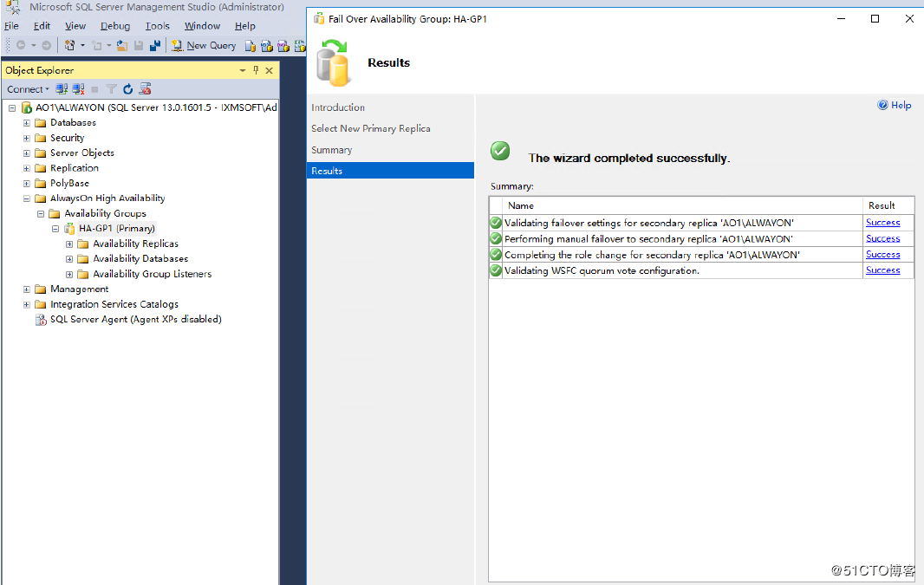This screenshot has height=585, width=924.
Task: Expand the Security folder
Action: [x=27, y=138]
